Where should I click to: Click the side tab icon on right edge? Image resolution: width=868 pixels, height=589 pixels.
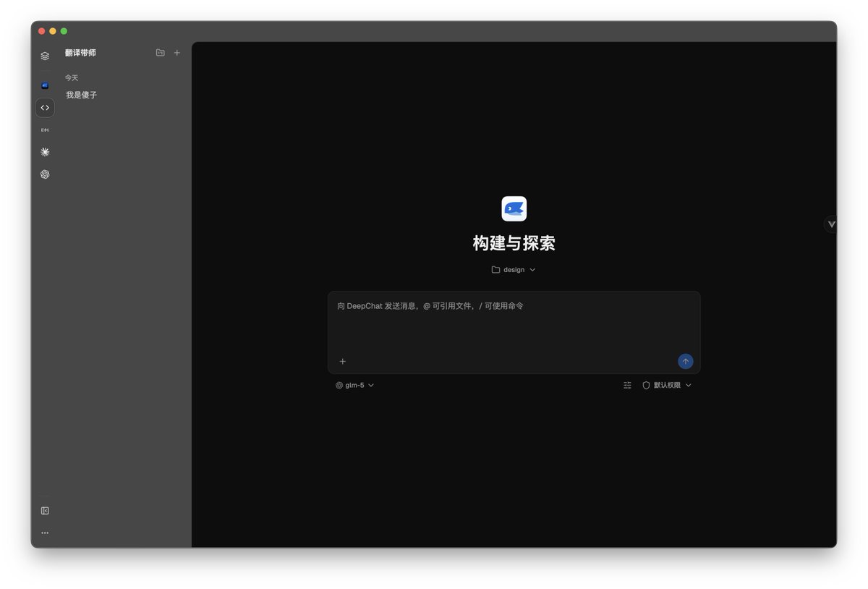point(831,224)
